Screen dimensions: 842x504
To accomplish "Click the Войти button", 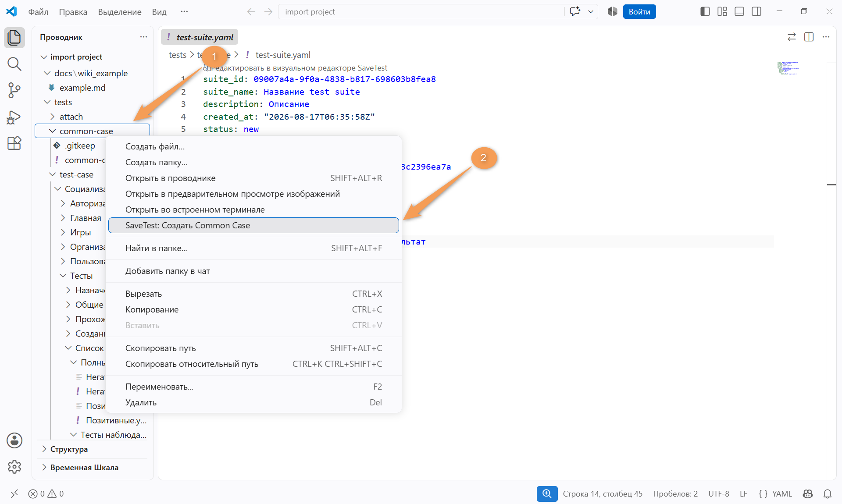I will [639, 12].
